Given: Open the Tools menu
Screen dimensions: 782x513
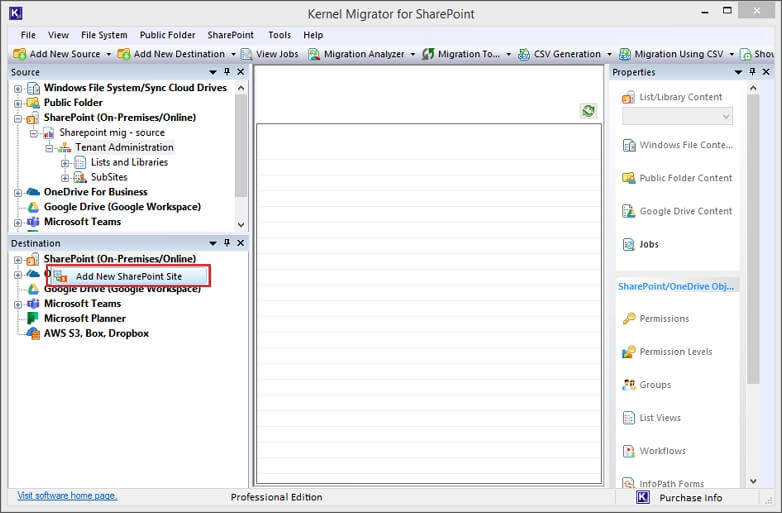Looking at the screenshot, I should [x=279, y=35].
